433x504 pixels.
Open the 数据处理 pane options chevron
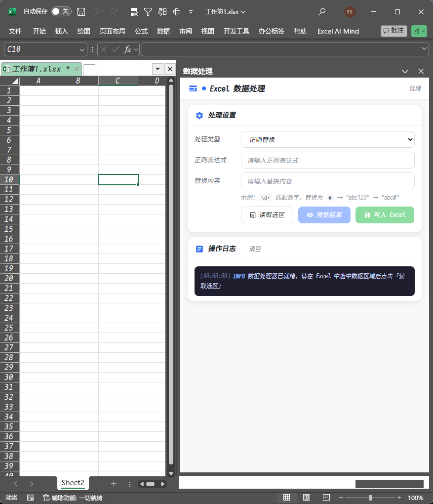(x=405, y=71)
